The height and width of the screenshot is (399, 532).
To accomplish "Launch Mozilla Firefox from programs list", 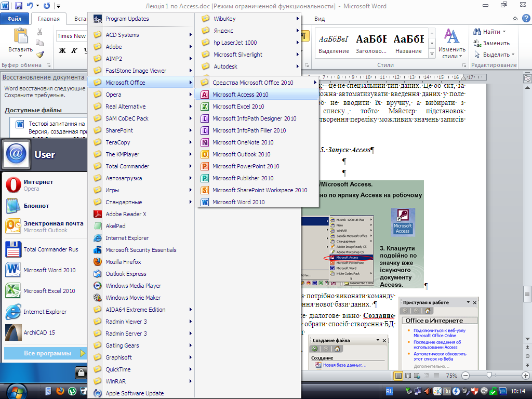I will coord(141,262).
